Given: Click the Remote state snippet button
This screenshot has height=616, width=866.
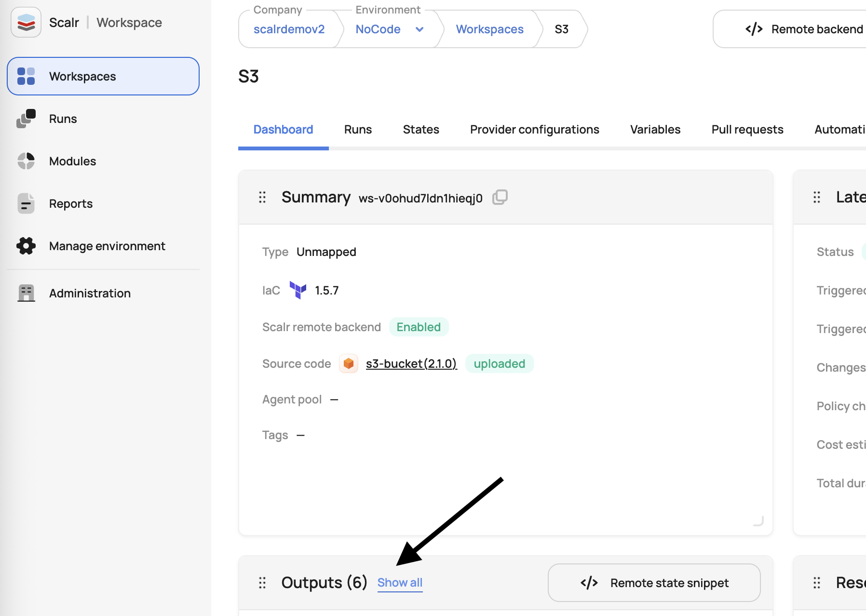Looking at the screenshot, I should (654, 583).
